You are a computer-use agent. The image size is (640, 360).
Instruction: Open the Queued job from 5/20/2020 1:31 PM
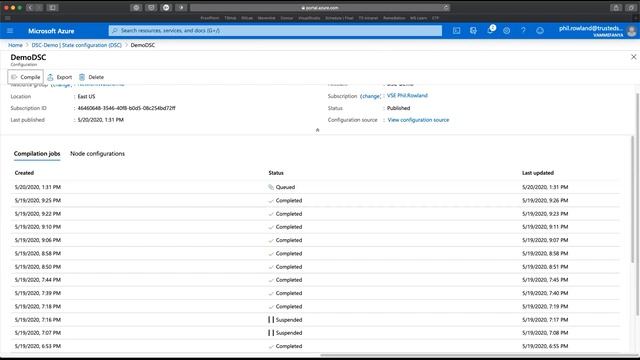(315, 187)
